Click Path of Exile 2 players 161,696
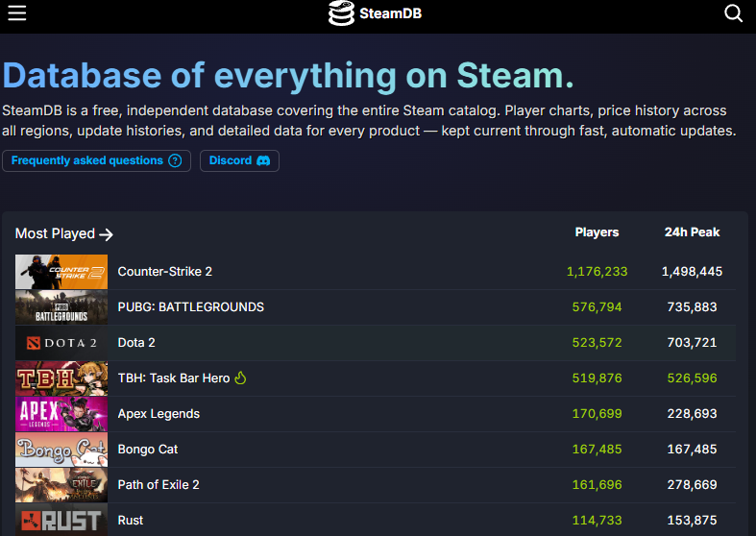This screenshot has width=756, height=536. pyautogui.click(x=597, y=485)
